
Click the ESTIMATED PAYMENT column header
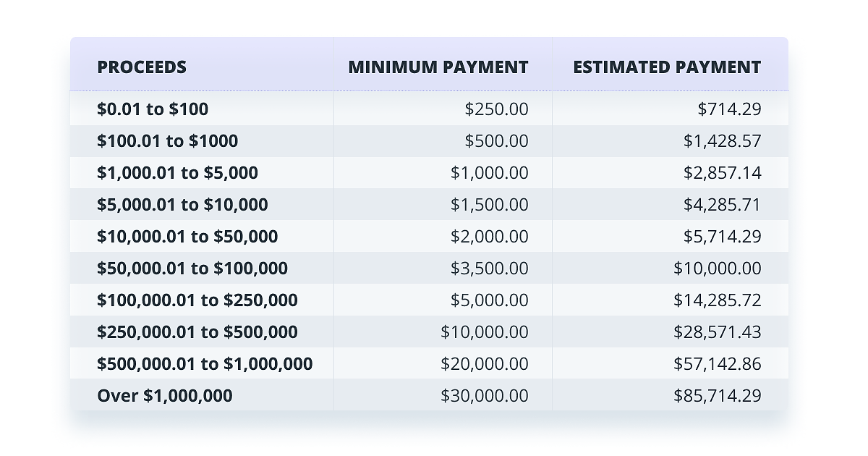tap(667, 67)
